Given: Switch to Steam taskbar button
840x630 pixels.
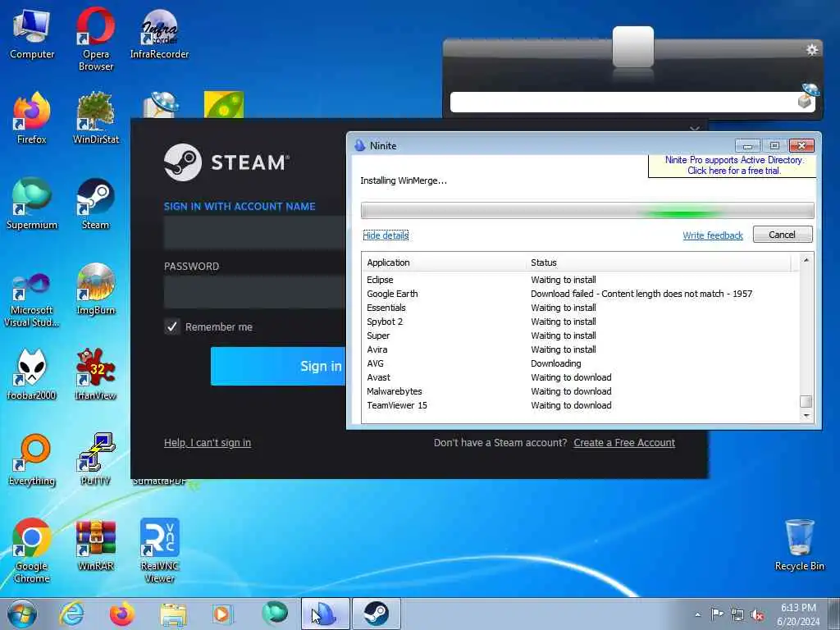Looking at the screenshot, I should tap(376, 614).
